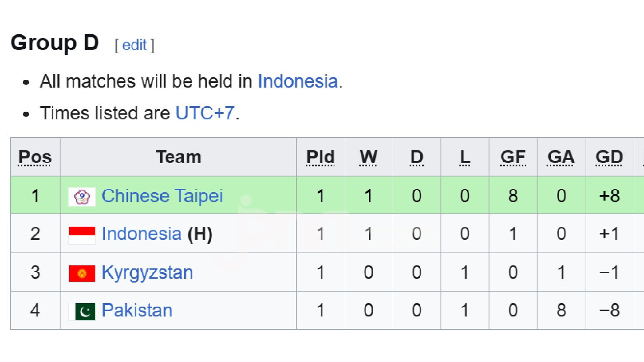This screenshot has width=644, height=362.
Task: Click the Pos column header abbreviation
Action: [x=35, y=157]
